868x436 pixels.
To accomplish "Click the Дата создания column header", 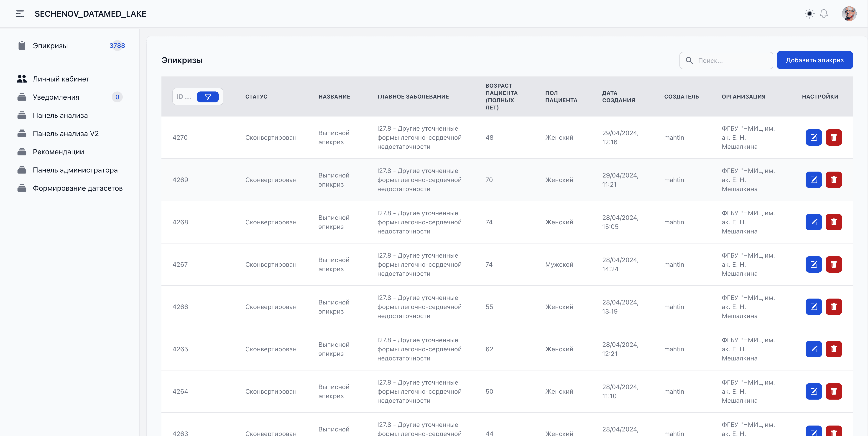I will pos(618,97).
